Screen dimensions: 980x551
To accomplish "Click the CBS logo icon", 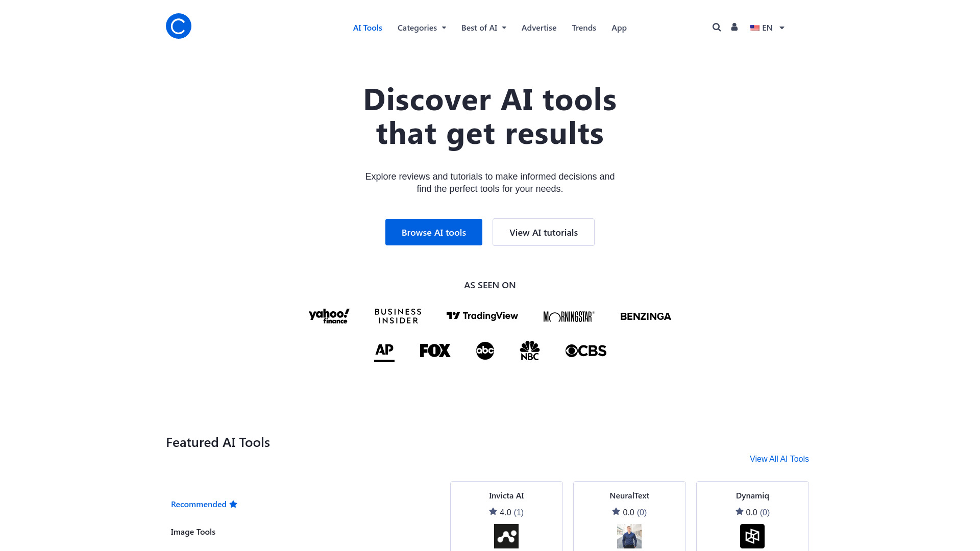I will (585, 350).
